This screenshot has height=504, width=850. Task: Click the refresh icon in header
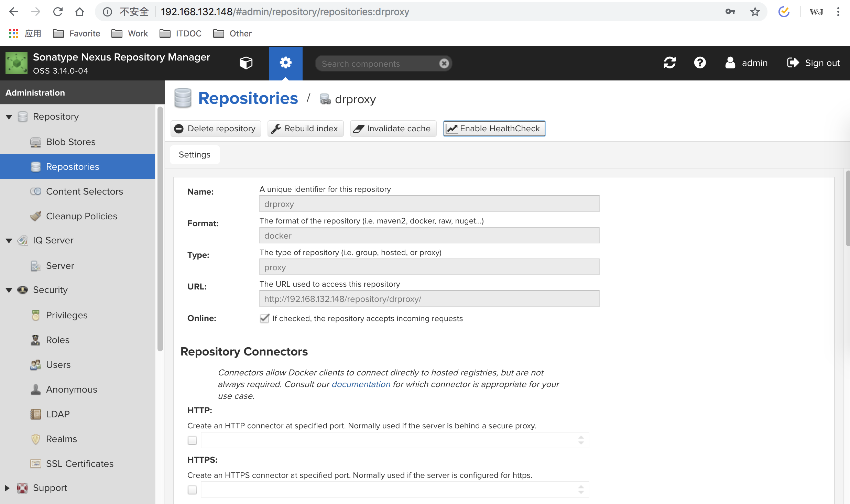pos(669,63)
